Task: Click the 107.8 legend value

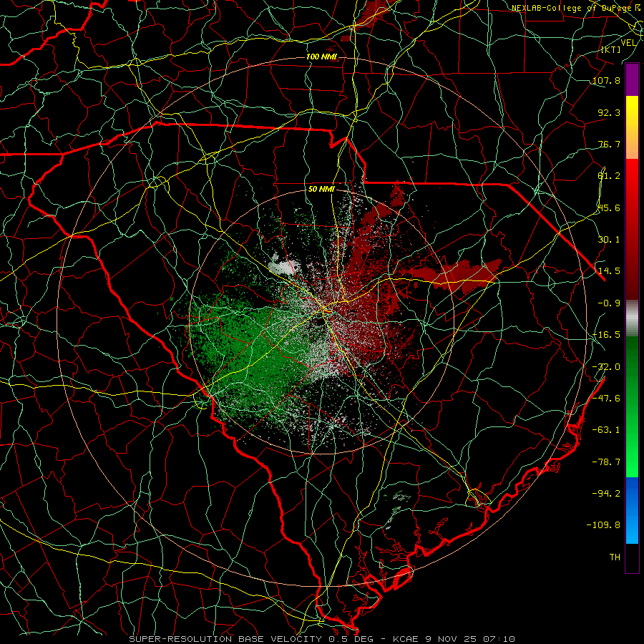Action: pyautogui.click(x=606, y=80)
